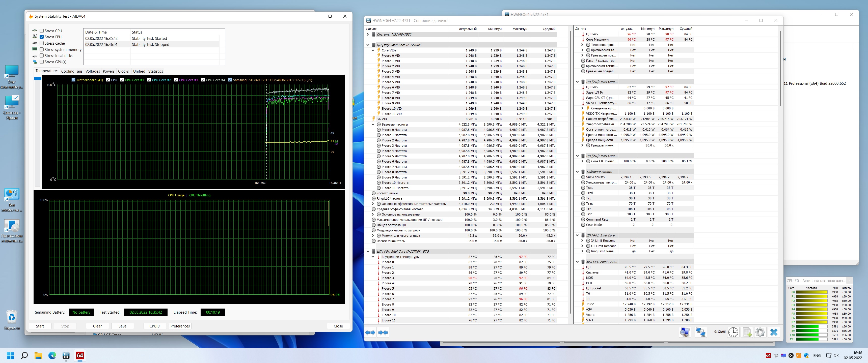The image size is (868, 363).
Task: Close sensors with the blue X icon
Action: point(774,332)
